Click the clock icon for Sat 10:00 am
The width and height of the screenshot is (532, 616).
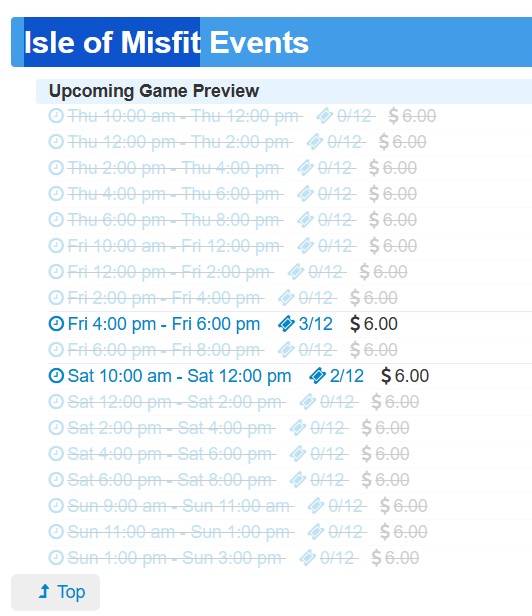coord(56,376)
